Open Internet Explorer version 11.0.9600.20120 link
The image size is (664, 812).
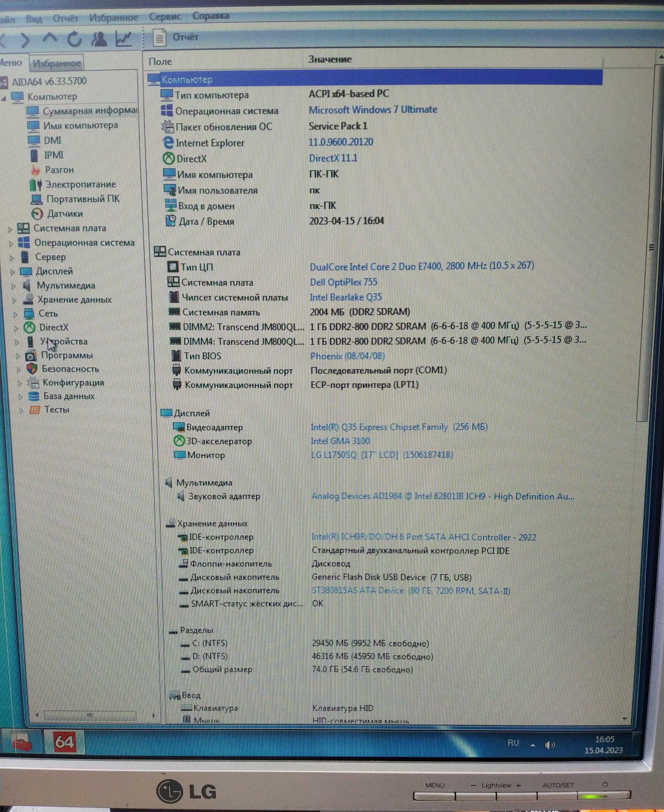(x=341, y=142)
